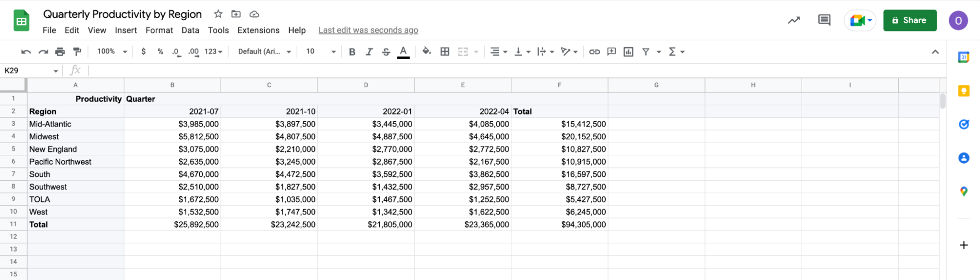Open the font family dropdown
The image size is (980, 280).
pyautogui.click(x=264, y=51)
